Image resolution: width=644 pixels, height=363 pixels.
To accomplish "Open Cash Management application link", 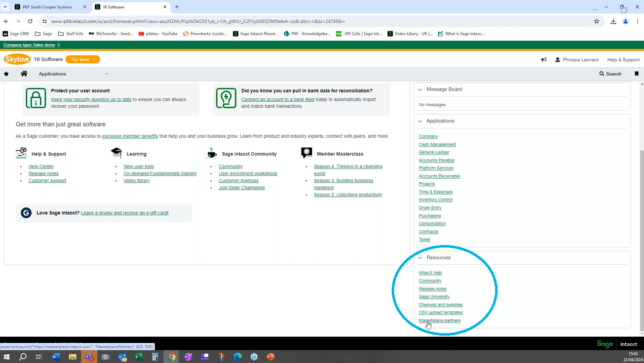I will tap(437, 145).
